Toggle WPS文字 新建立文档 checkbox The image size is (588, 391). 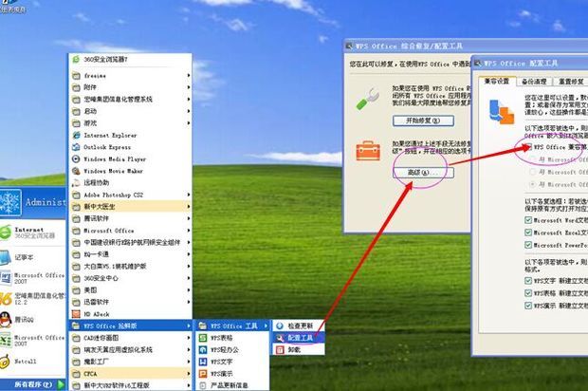point(528,281)
